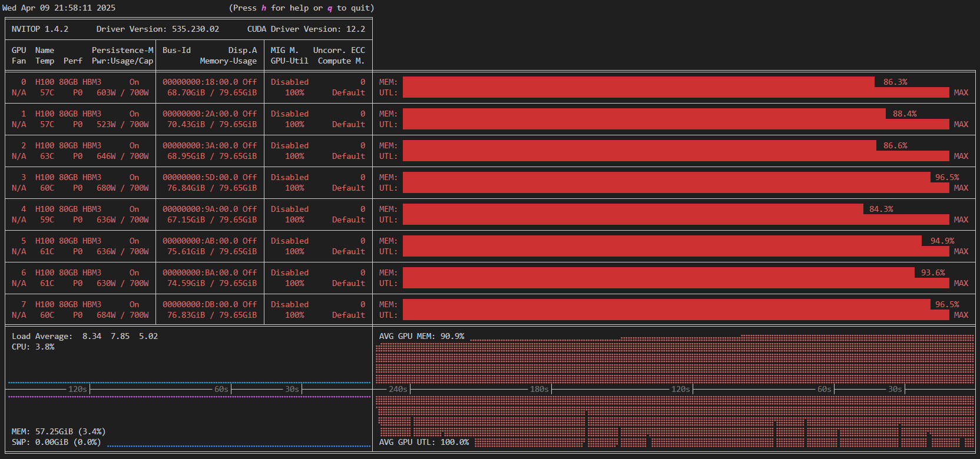Screen dimensions: 980x459
Task: Select GPU 4 memory usage 67.15GiB / 79.65GiB
Action: 212,219
